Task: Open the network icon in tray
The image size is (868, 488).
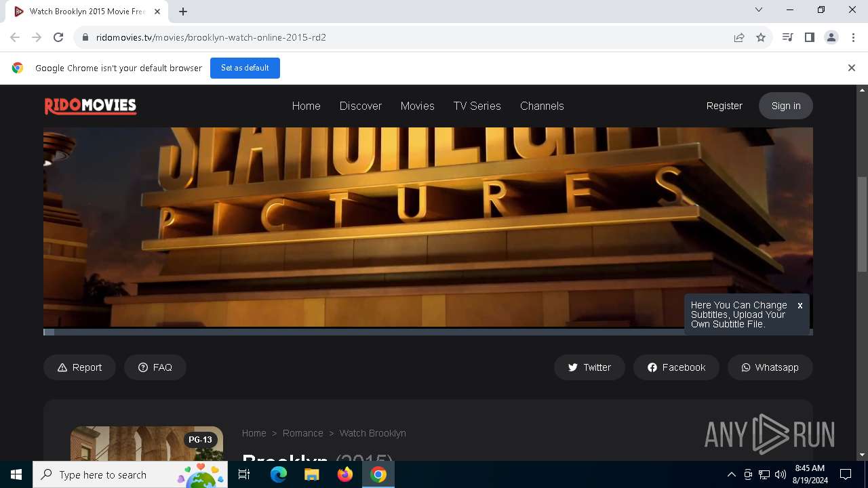Action: [x=764, y=474]
